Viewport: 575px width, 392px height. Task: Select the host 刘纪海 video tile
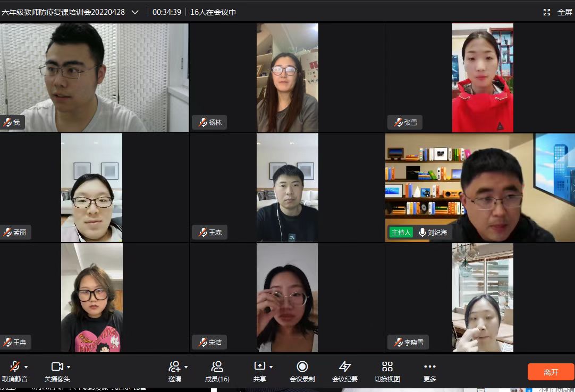point(480,188)
